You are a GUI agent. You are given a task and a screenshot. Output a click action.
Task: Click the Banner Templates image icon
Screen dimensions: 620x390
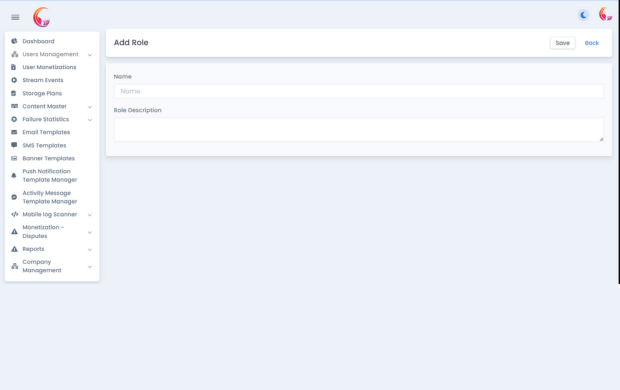coord(14,158)
